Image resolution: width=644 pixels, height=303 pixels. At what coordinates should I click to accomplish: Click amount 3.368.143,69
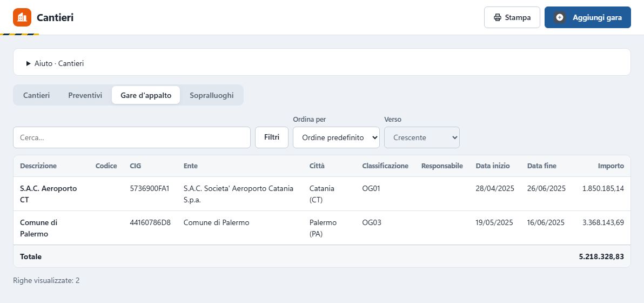point(603,222)
